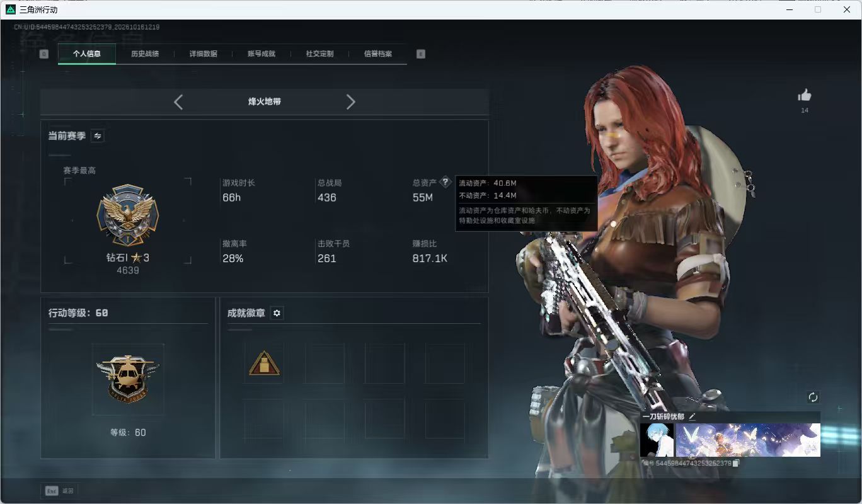Click the thumbs-up like icon
The image size is (862, 504).
pos(805,95)
